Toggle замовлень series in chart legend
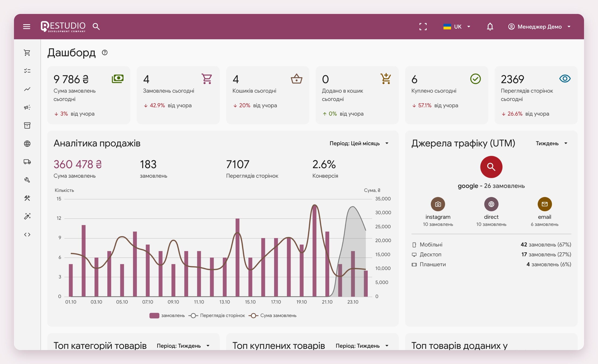This screenshot has width=598, height=364. pyautogui.click(x=167, y=316)
